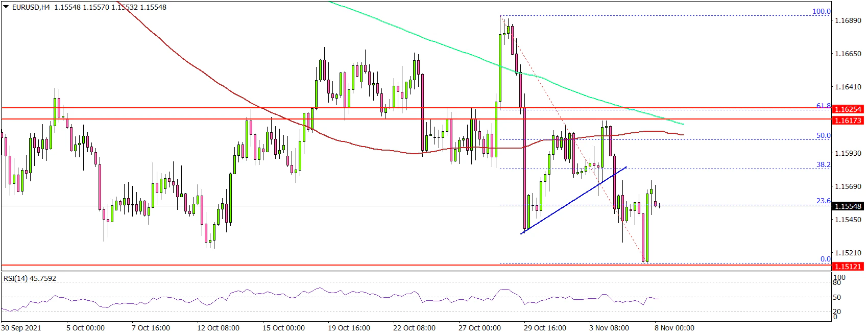Click the 38.2 Fibonacci retracement label
Viewport: 868px width, 335px height.
(823, 164)
